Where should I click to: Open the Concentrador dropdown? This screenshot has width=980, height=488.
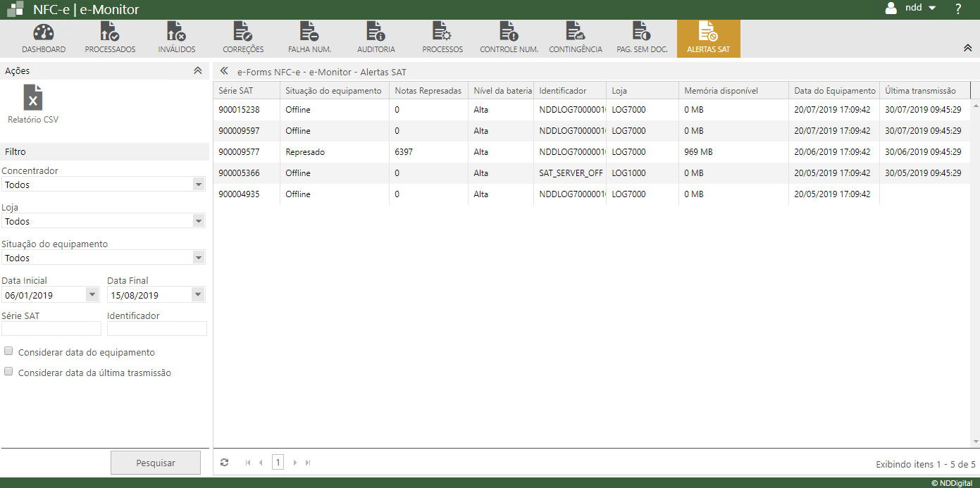pyautogui.click(x=103, y=184)
